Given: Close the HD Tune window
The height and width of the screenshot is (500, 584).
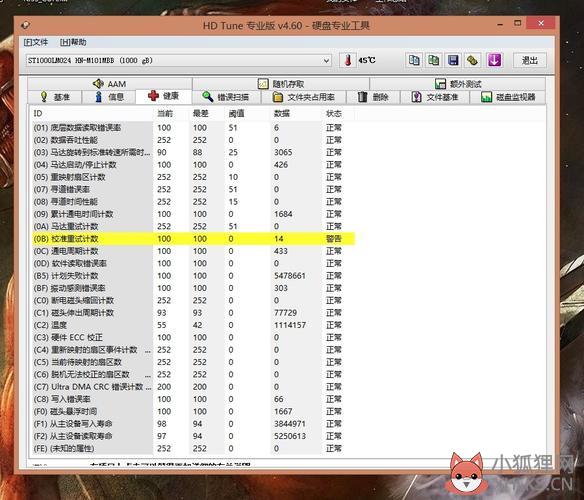Looking at the screenshot, I should (541, 23).
